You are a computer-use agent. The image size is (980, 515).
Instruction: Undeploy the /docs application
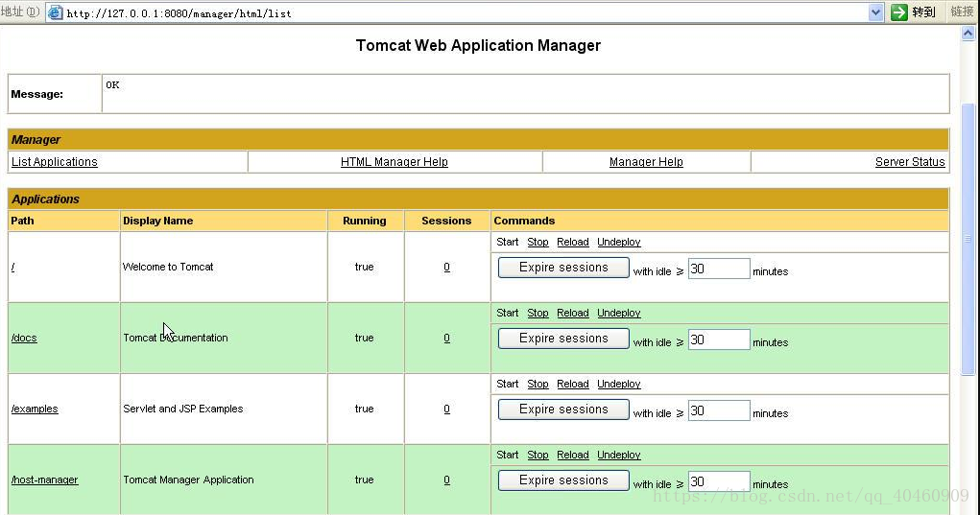[619, 313]
